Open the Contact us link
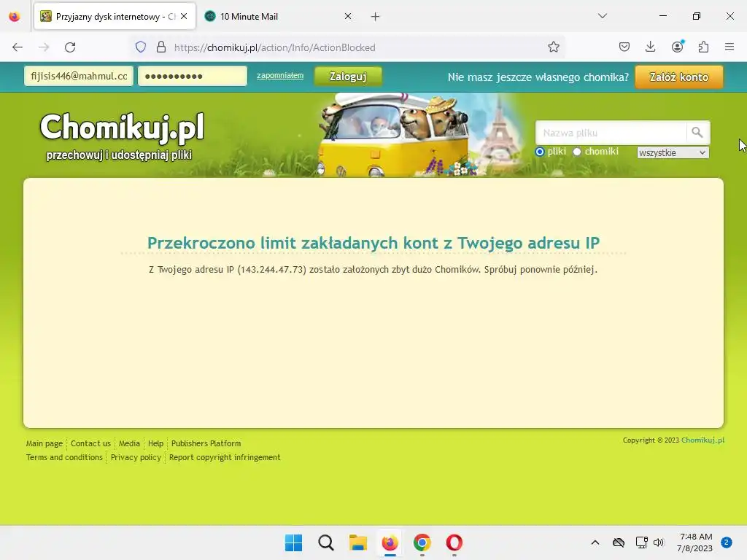Image resolution: width=747 pixels, height=560 pixels. pyautogui.click(x=90, y=443)
